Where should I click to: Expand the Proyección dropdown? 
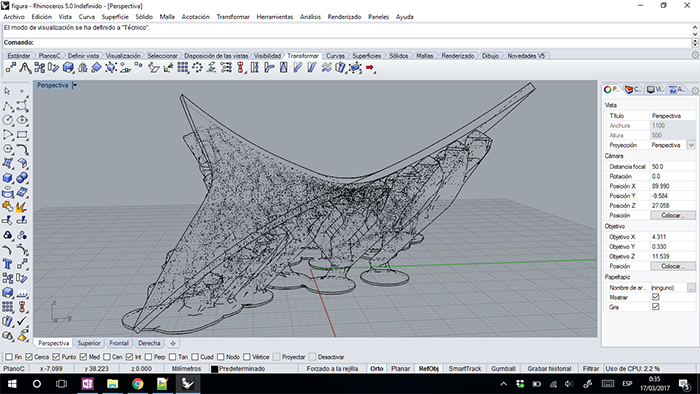click(691, 145)
